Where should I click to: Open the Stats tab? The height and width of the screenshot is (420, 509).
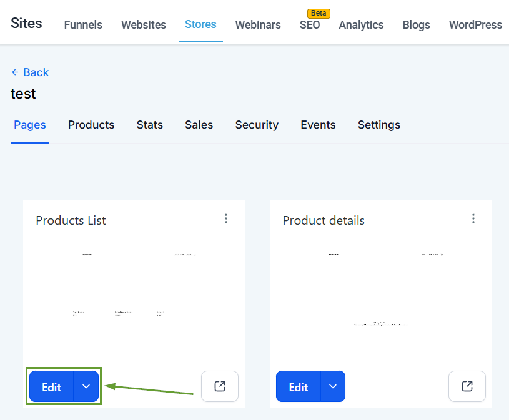point(150,125)
